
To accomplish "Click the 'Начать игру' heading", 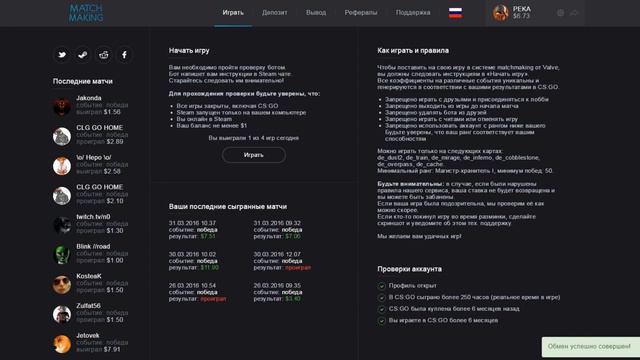I will tap(189, 51).
